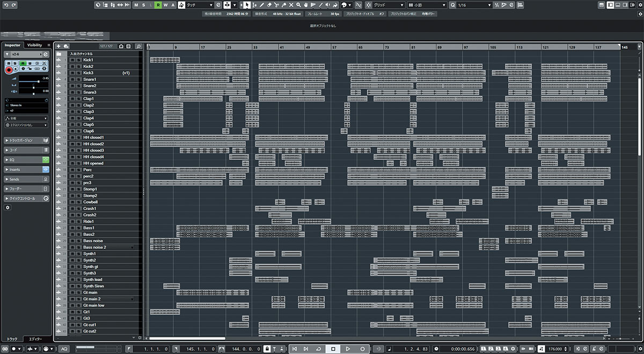
Task: Expand the EQ Inspector section
Action: click(26, 160)
